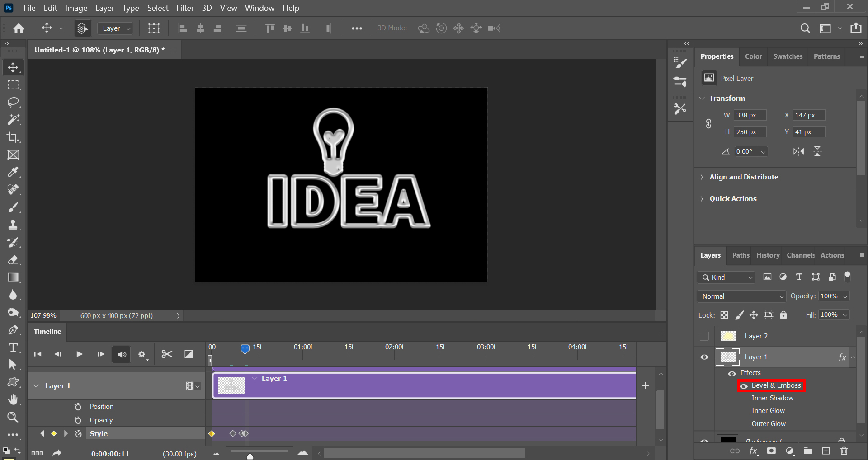Switch to the Channels tab
Screen dimensions: 868x460
pos(800,255)
